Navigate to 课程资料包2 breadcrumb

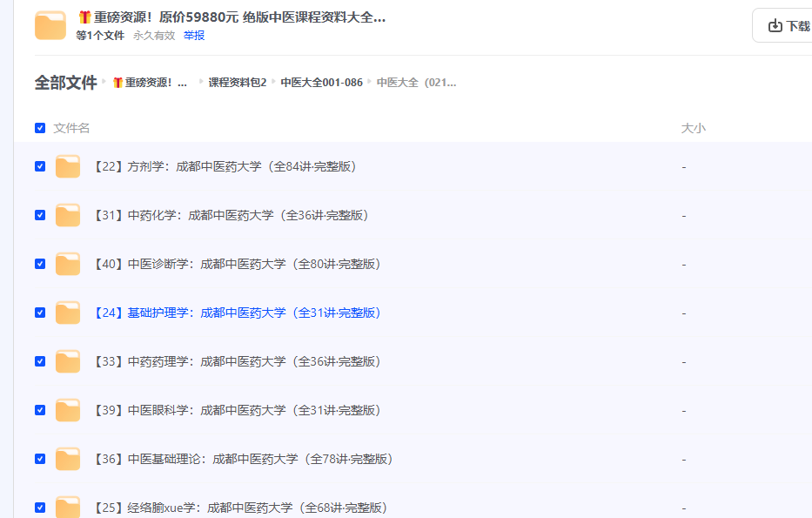(x=238, y=83)
